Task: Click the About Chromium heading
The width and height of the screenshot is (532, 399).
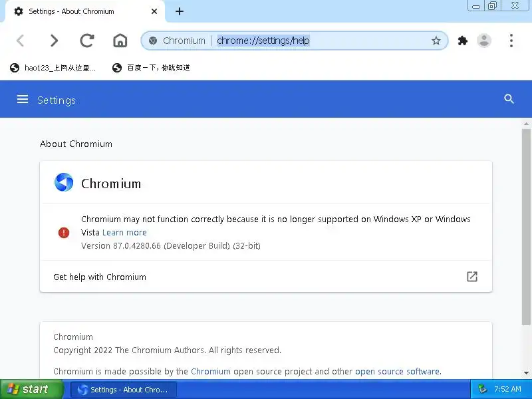Action: click(x=76, y=144)
